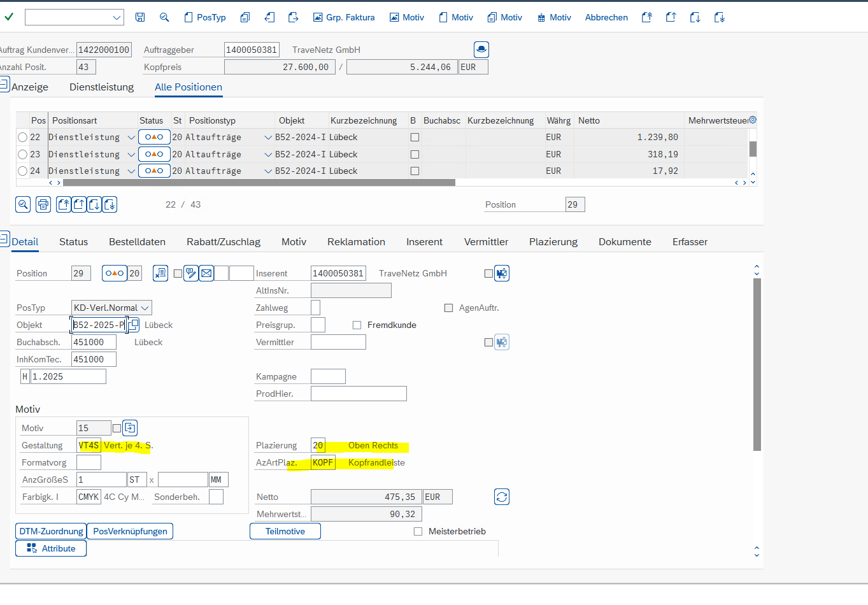The height and width of the screenshot is (605, 868).
Task: Switch to the Dienstleistung tab
Action: coord(102,87)
